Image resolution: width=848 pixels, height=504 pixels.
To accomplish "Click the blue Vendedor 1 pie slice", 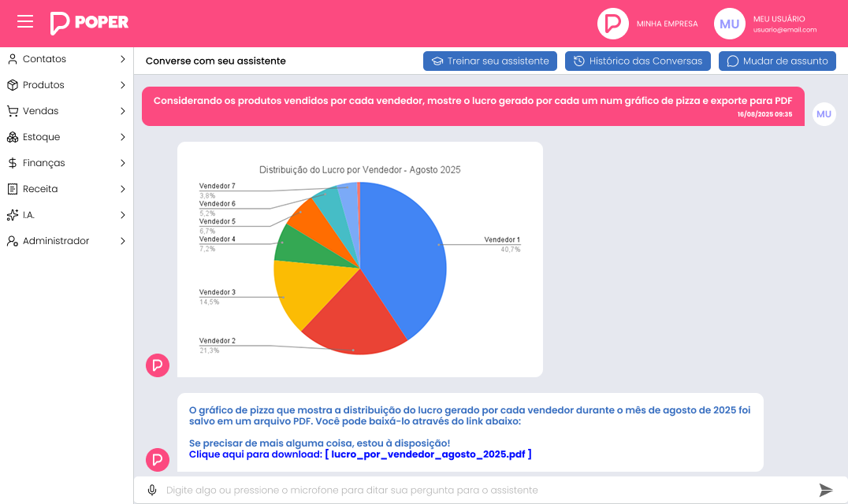I will coord(402,252).
